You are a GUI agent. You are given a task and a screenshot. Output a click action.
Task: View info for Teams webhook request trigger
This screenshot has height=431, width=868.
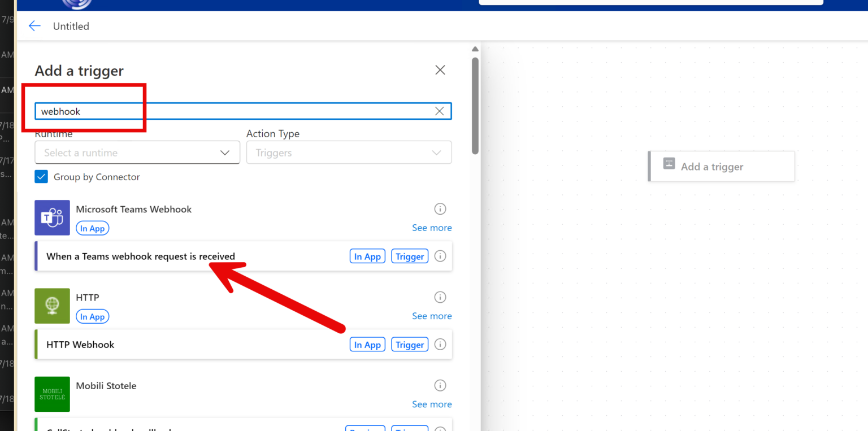point(440,256)
